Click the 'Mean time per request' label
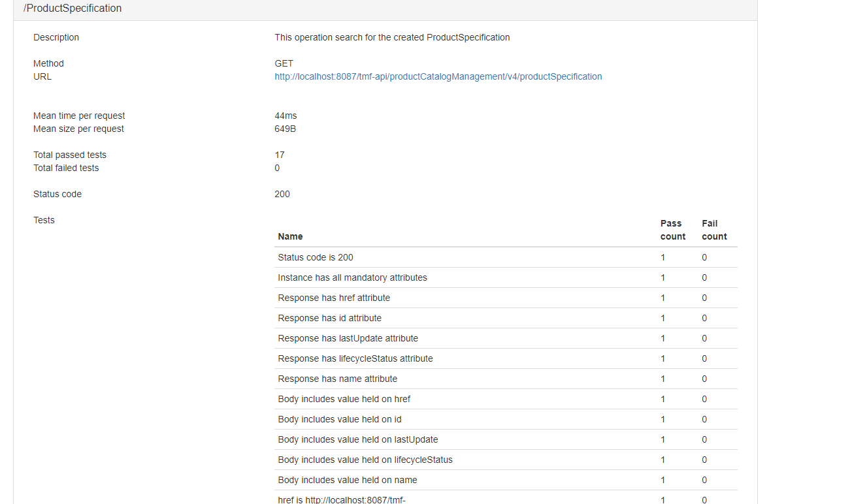 (x=79, y=116)
